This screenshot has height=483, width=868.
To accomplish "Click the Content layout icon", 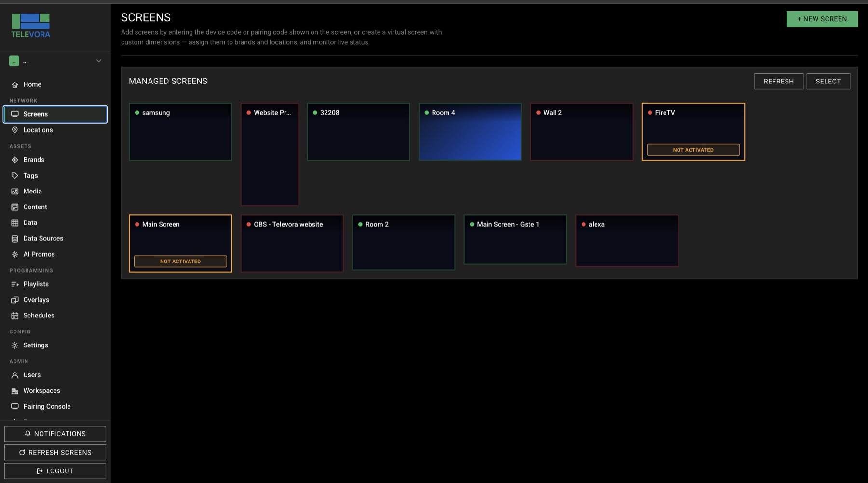I will [x=15, y=207].
